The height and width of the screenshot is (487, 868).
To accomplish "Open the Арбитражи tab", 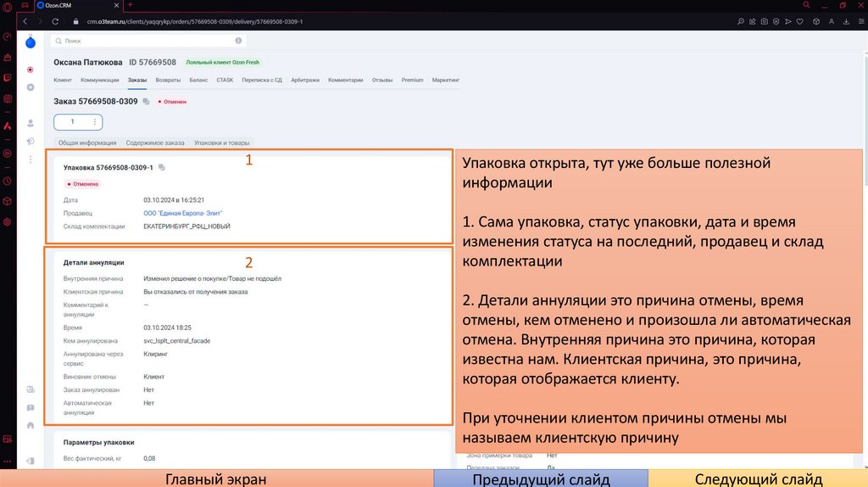I will [x=305, y=80].
